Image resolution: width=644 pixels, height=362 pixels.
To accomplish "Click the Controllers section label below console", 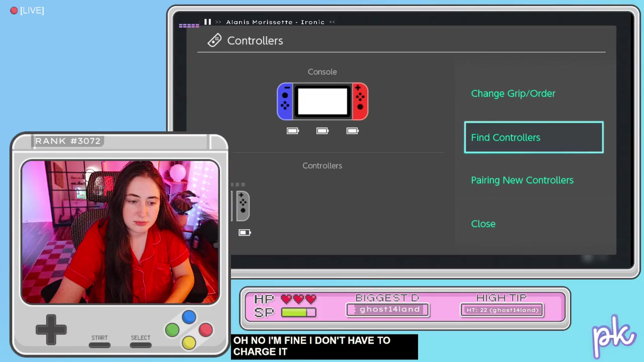I will coord(322,166).
